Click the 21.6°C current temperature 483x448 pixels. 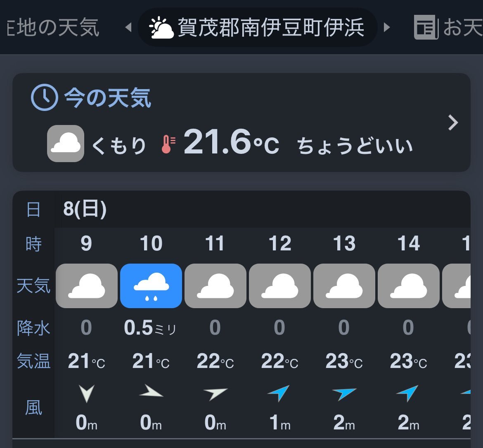click(231, 142)
